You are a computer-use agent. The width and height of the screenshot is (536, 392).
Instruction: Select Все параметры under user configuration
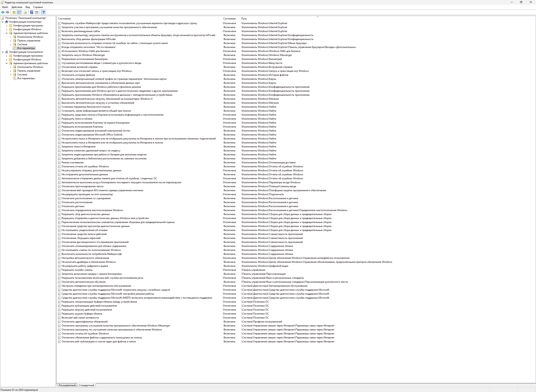pyautogui.click(x=26, y=78)
